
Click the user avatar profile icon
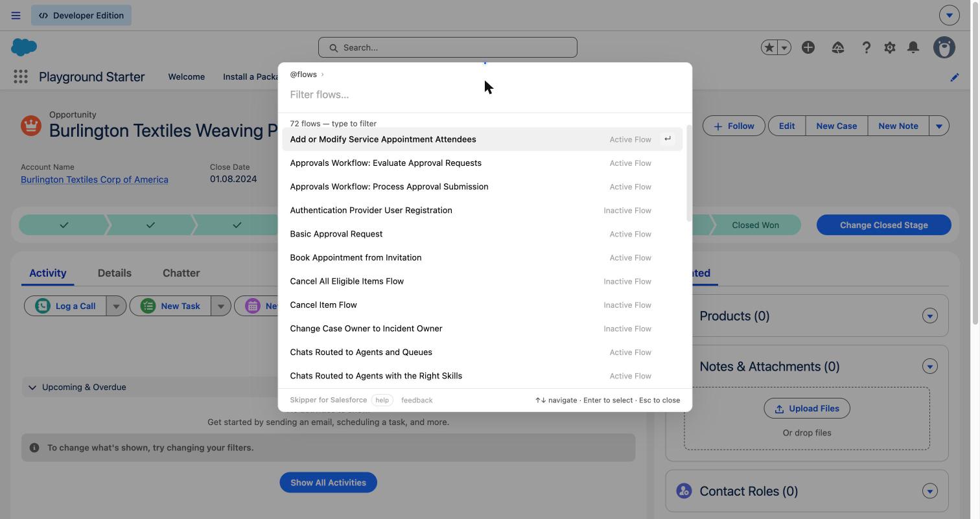[944, 47]
